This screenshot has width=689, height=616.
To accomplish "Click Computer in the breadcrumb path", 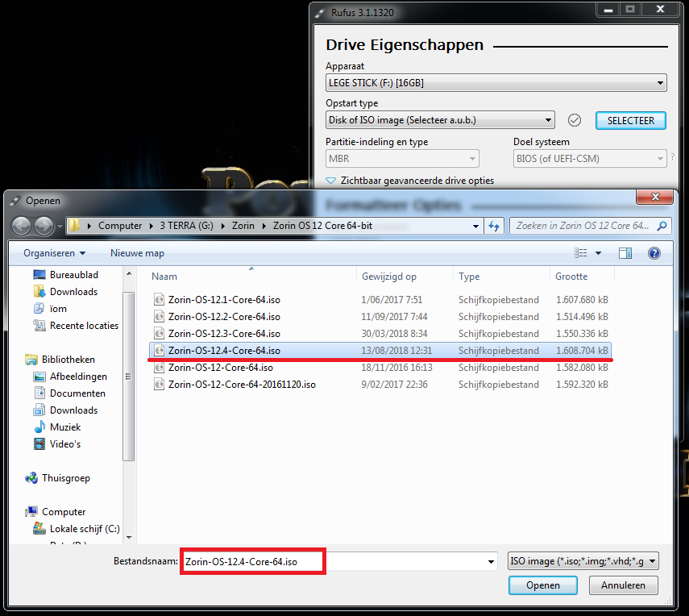I will [x=120, y=226].
